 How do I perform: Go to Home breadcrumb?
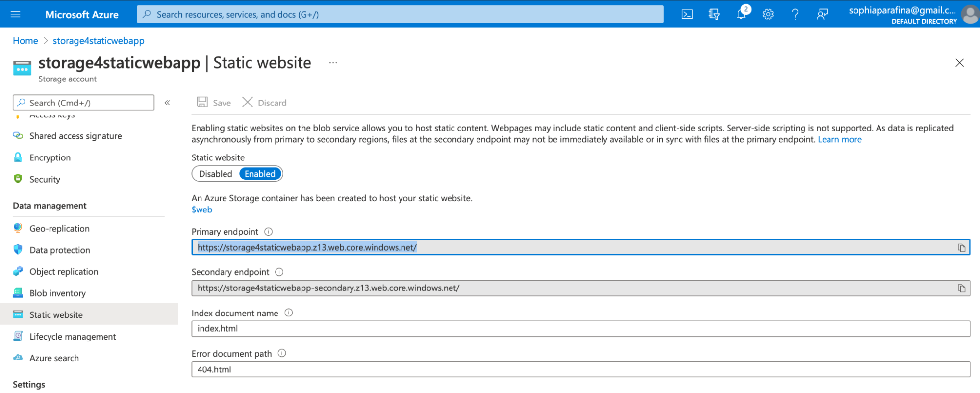pyautogui.click(x=25, y=41)
